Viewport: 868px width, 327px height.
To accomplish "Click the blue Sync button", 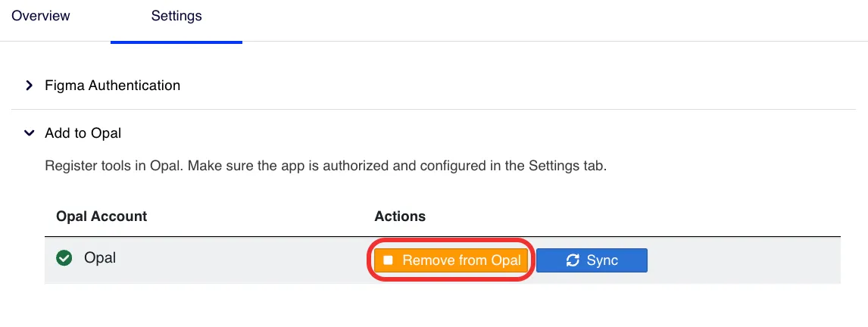I will pyautogui.click(x=592, y=260).
